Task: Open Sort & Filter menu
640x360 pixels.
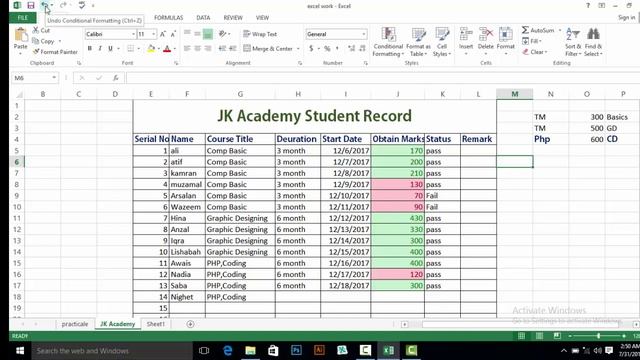Action: pyautogui.click(x=573, y=42)
